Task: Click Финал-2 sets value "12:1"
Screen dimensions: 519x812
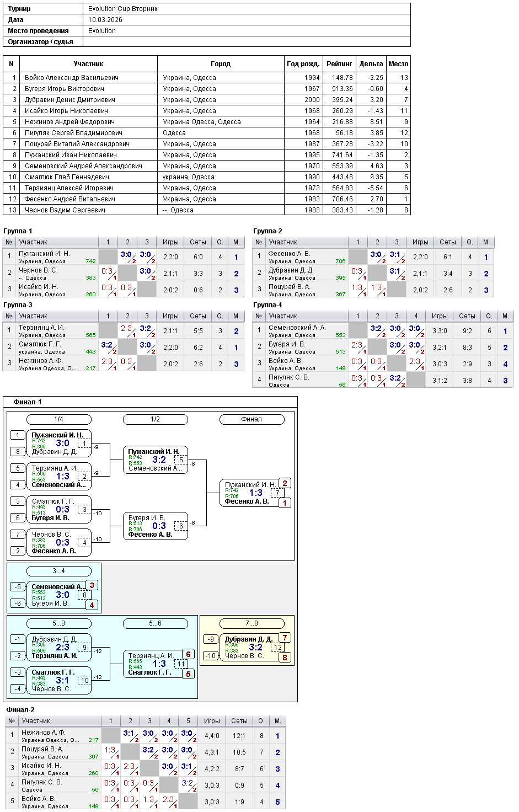Action: click(x=239, y=736)
